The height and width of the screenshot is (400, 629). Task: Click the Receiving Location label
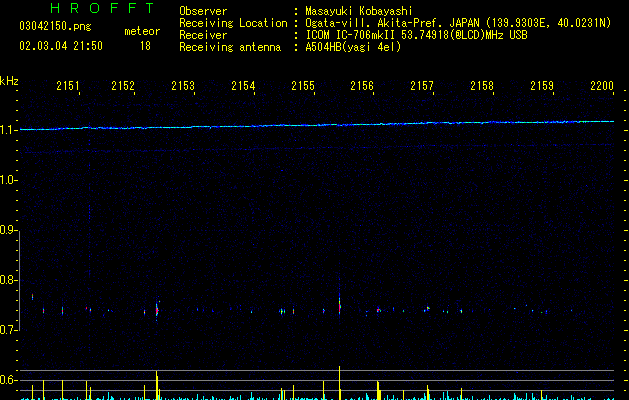click(x=233, y=23)
